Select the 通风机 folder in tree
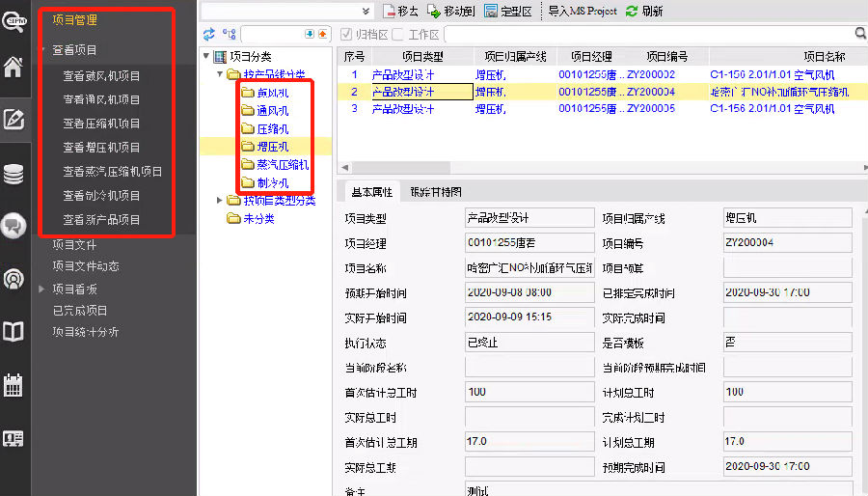This screenshot has width=868, height=496. click(265, 111)
